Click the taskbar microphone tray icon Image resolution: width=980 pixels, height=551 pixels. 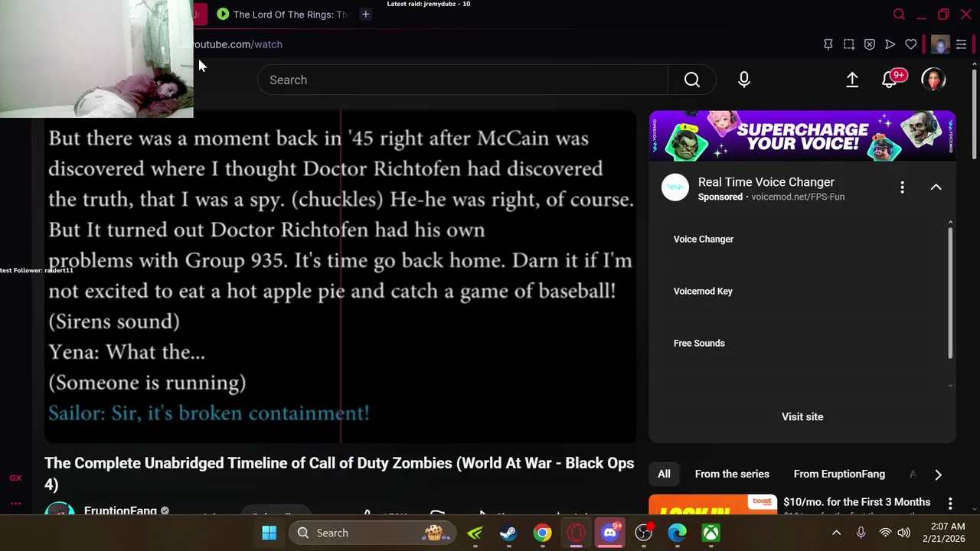[x=861, y=533]
